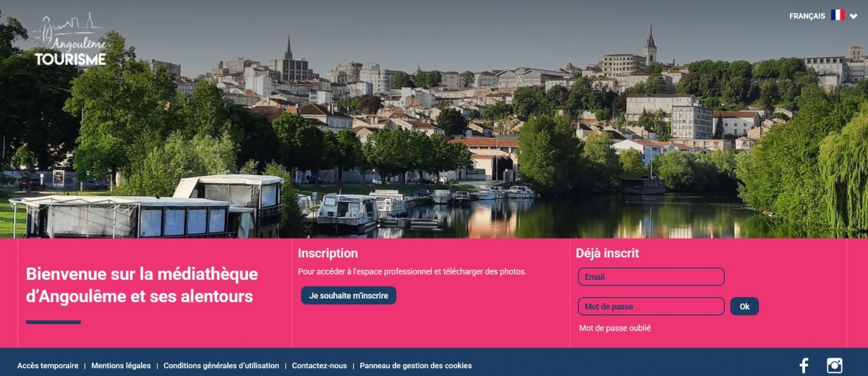
Task: Click the French flag icon
Action: coord(838,15)
